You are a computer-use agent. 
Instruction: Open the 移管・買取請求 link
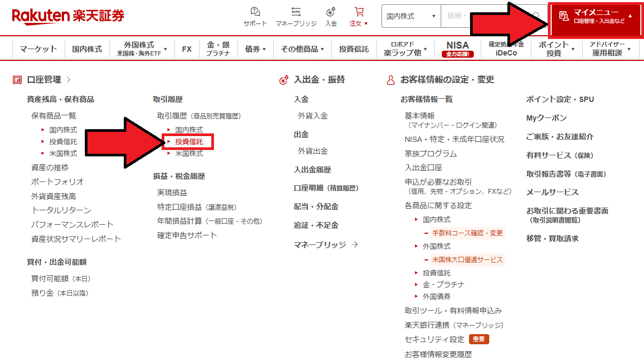[552, 239]
